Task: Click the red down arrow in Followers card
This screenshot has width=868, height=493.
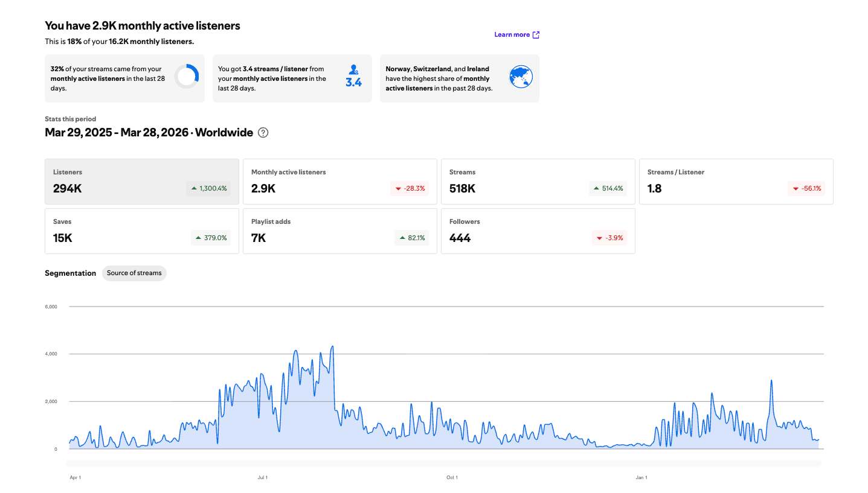Action: [x=600, y=238]
